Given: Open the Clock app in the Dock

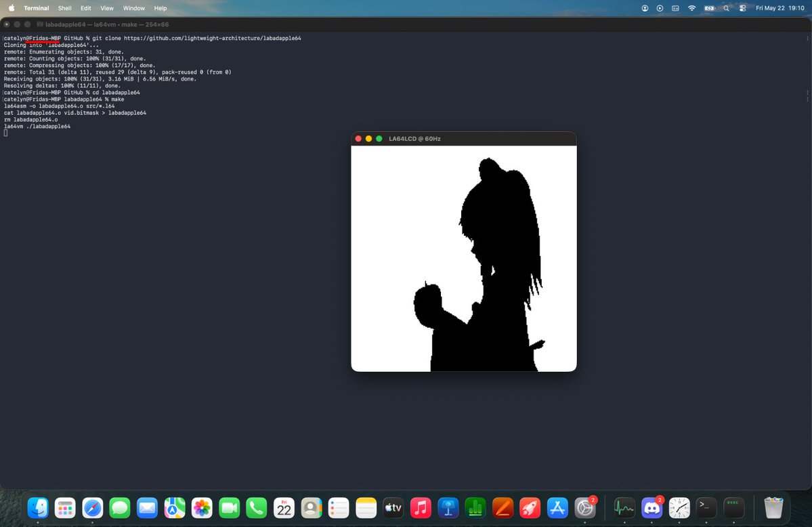Looking at the screenshot, I should click(679, 508).
